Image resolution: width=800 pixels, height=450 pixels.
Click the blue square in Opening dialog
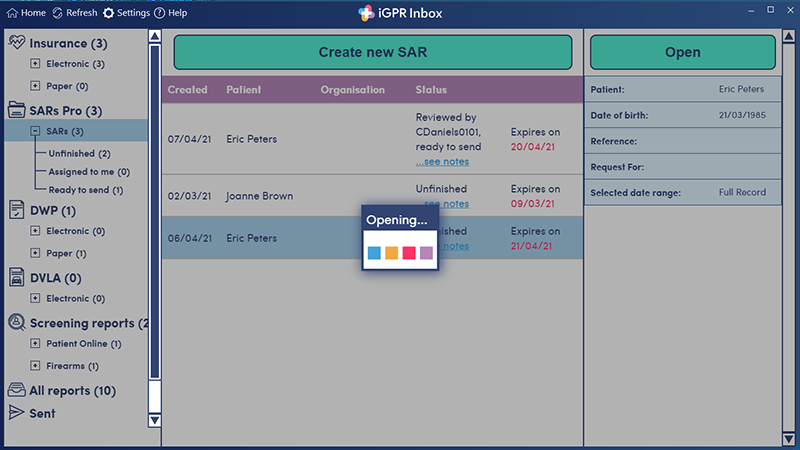point(374,253)
